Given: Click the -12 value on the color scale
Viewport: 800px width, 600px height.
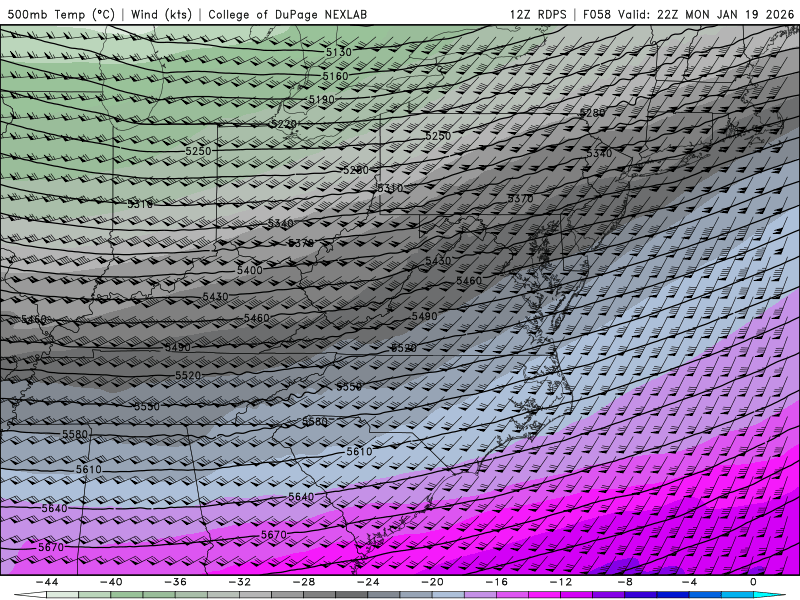Looking at the screenshot, I should coord(561,582).
